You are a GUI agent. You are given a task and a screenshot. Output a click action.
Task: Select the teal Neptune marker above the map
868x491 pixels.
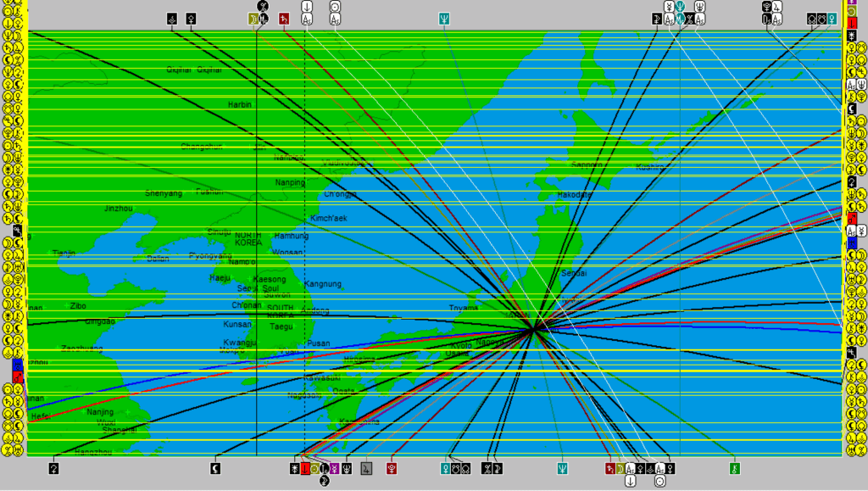pyautogui.click(x=444, y=19)
